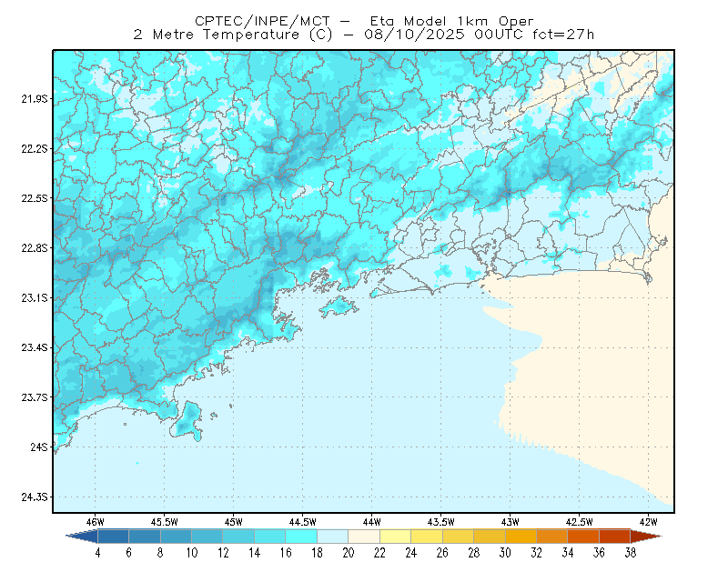
Task: Click the 4-6 degree dark blue swatch
Action: tap(113, 537)
